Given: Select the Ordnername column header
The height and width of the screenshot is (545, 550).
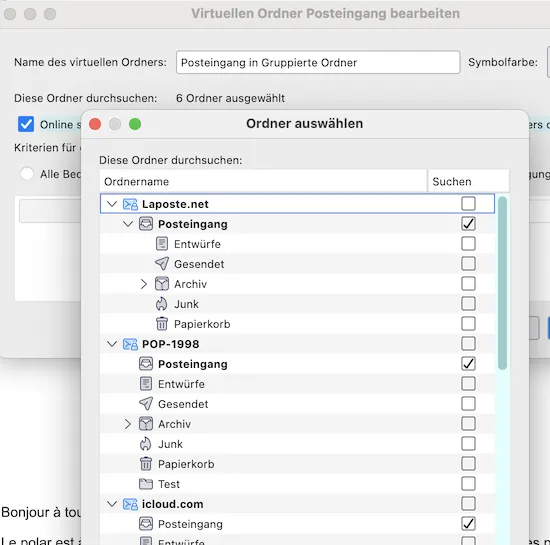Looking at the screenshot, I should (x=263, y=181).
